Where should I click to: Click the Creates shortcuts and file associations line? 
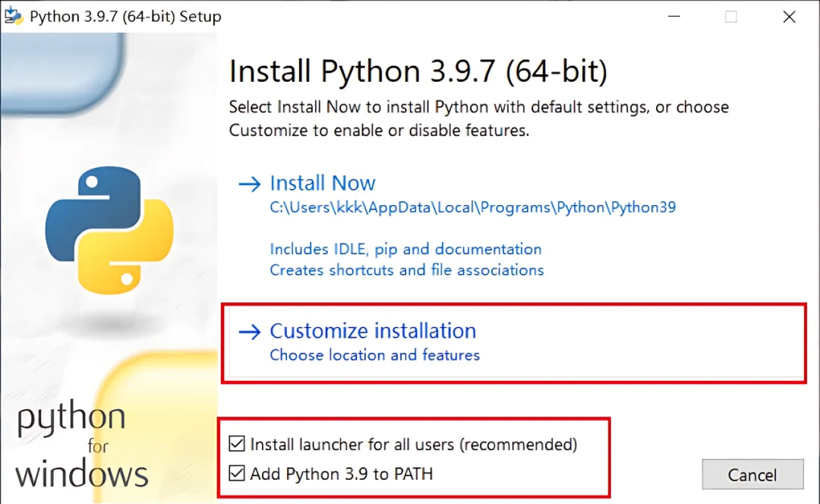point(407,269)
